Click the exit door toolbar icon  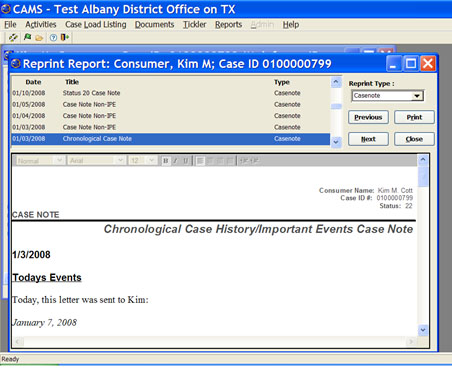click(x=65, y=37)
